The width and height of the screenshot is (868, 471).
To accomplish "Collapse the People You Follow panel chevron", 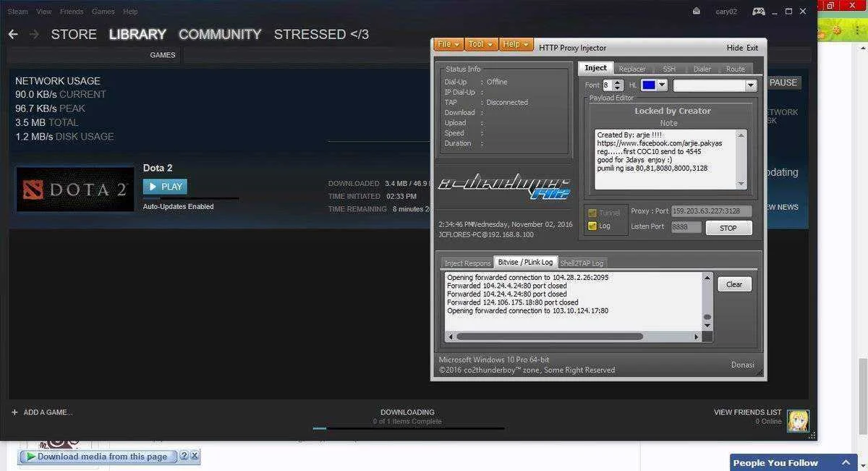I will [x=845, y=462].
